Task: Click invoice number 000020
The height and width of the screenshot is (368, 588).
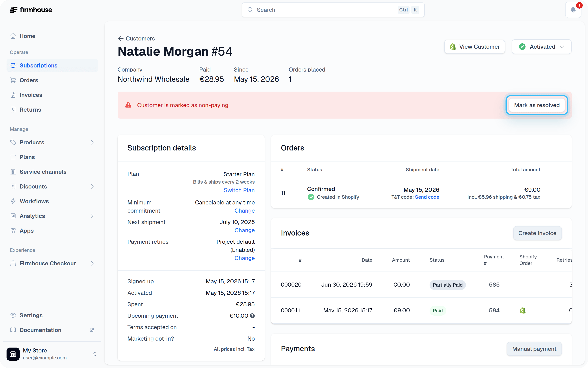Action: pyautogui.click(x=291, y=285)
